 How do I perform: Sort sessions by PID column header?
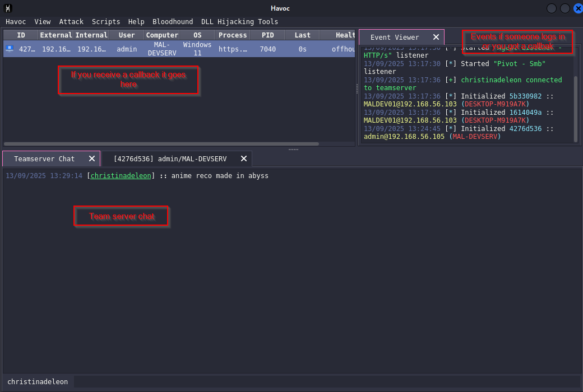click(268, 35)
